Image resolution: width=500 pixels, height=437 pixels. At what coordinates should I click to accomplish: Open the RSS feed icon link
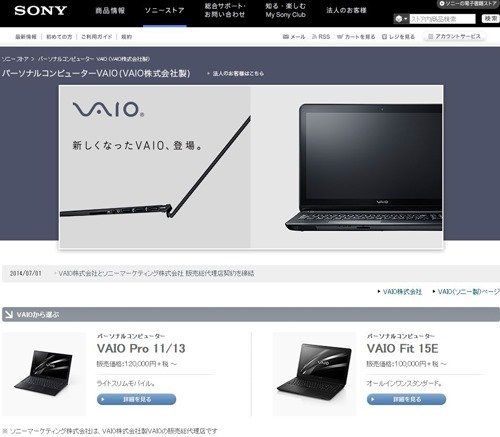click(321, 37)
